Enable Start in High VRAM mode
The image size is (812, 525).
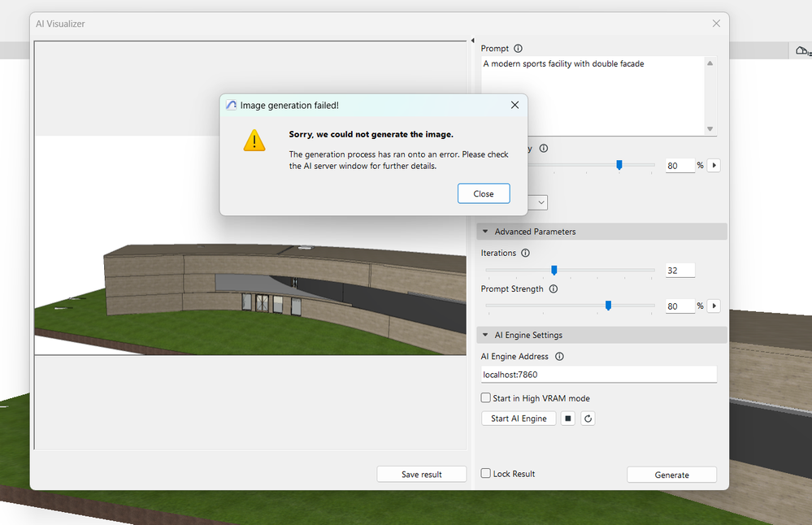[485, 397]
